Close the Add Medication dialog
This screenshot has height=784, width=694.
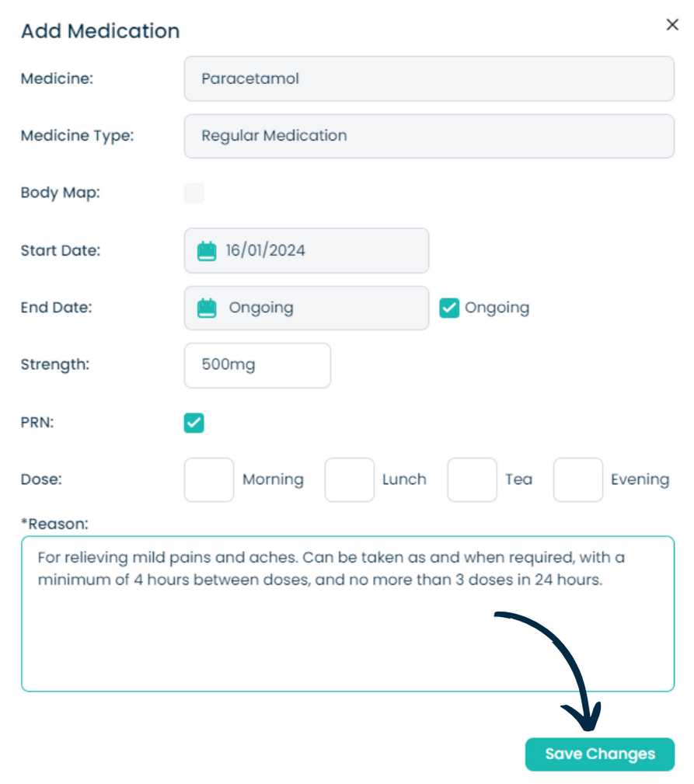click(x=672, y=25)
